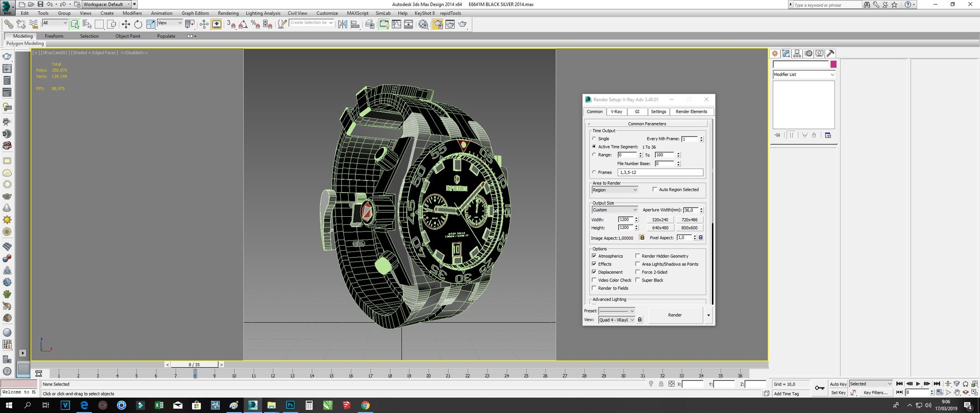Viewport: 980px width, 413px height.
Task: Open the key mode Selected dropdown
Action: click(870, 384)
